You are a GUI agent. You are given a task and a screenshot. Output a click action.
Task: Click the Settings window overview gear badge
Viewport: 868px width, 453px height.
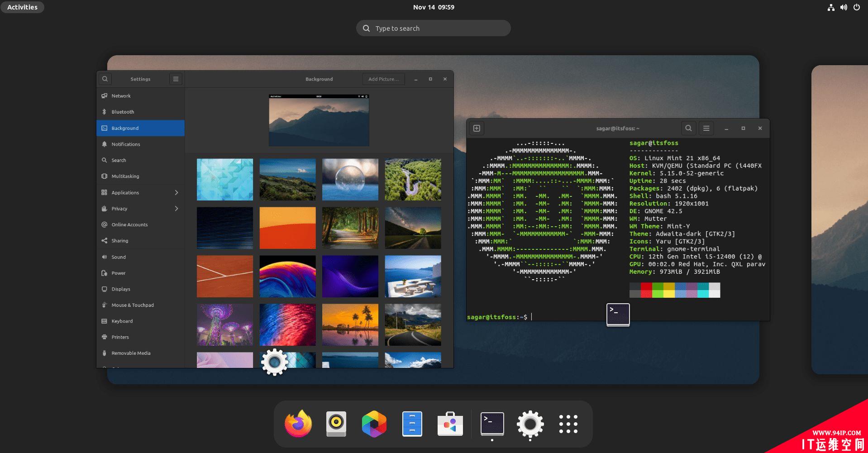coord(275,362)
